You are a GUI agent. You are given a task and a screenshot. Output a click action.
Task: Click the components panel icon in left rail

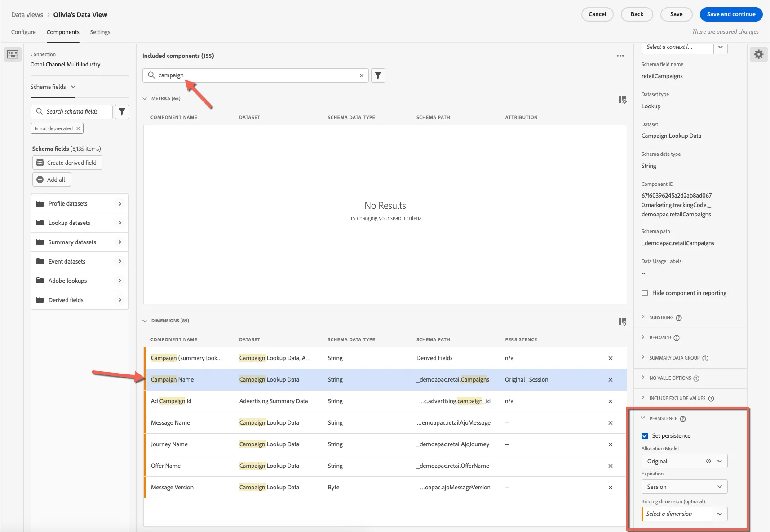pos(13,54)
